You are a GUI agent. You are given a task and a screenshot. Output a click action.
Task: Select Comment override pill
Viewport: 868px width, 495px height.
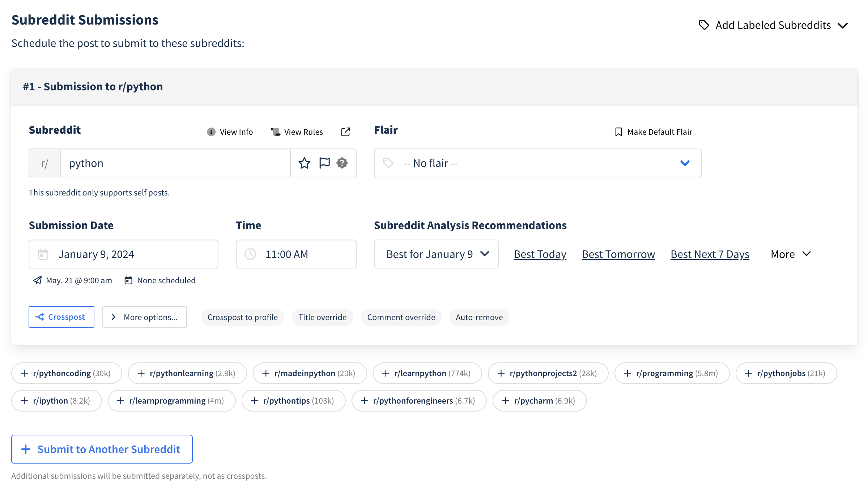click(401, 317)
